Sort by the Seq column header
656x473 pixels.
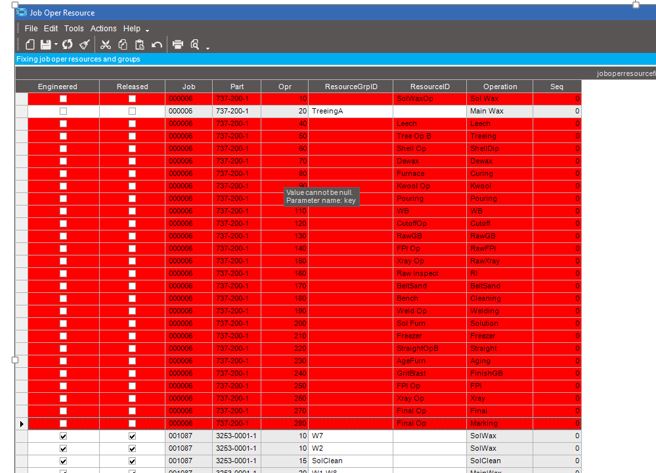557,87
